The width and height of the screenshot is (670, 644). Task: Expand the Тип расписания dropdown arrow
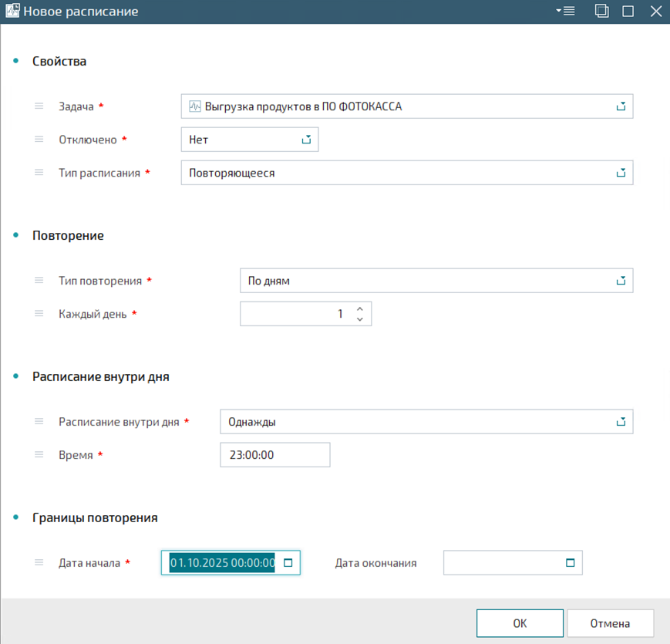click(x=621, y=173)
